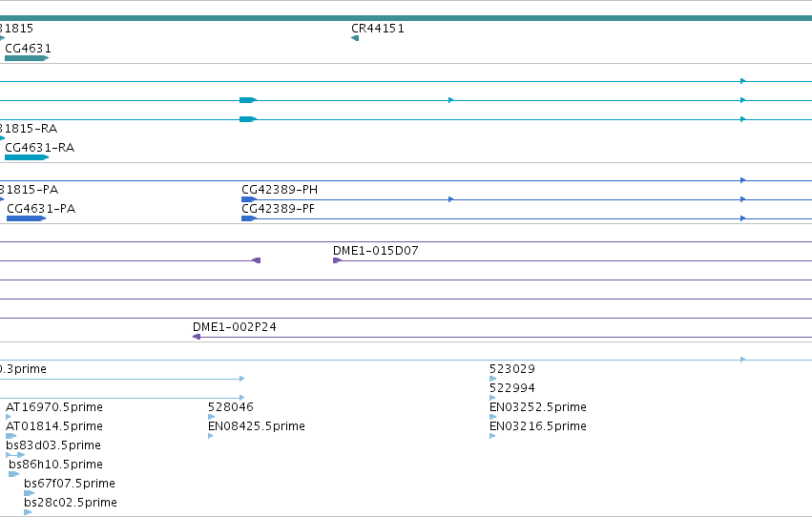
Task: Select the CG4631-RA transcript label
Action: pos(39,148)
